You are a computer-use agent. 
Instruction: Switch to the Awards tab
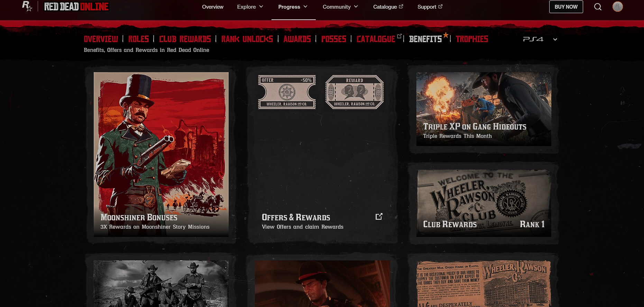tap(297, 39)
